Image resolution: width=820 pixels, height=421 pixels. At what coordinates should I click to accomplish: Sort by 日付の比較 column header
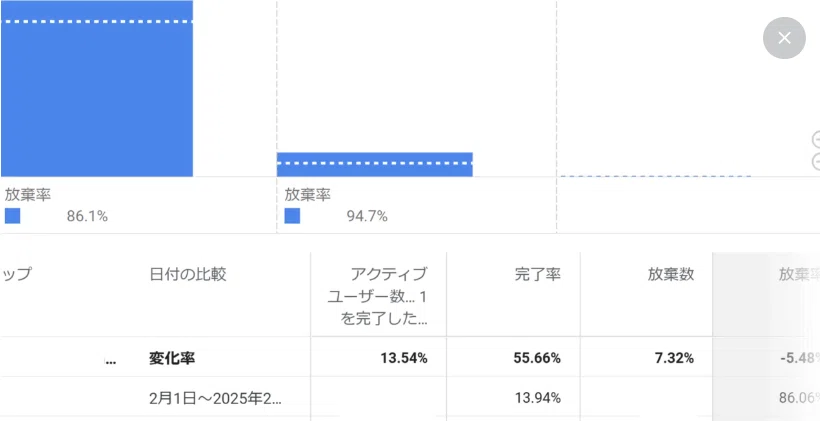pyautogui.click(x=188, y=275)
